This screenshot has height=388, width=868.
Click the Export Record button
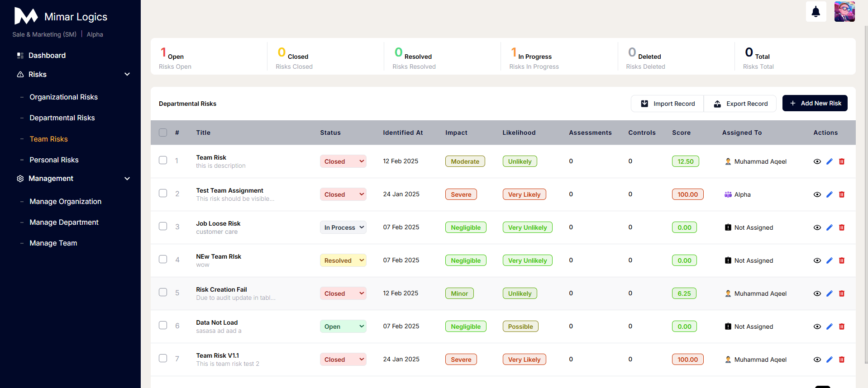(740, 104)
